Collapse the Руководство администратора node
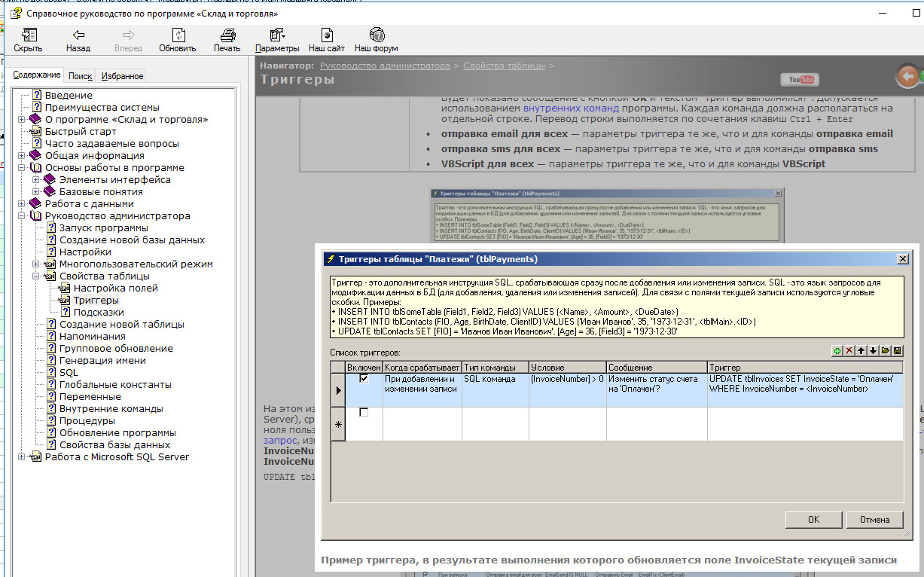Image resolution: width=924 pixels, height=577 pixels. [x=22, y=216]
